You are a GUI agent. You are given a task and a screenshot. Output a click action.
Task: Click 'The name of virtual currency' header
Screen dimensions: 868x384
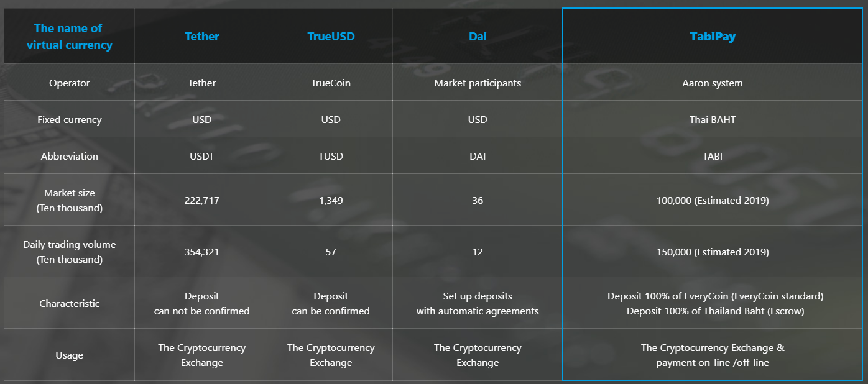70,37
